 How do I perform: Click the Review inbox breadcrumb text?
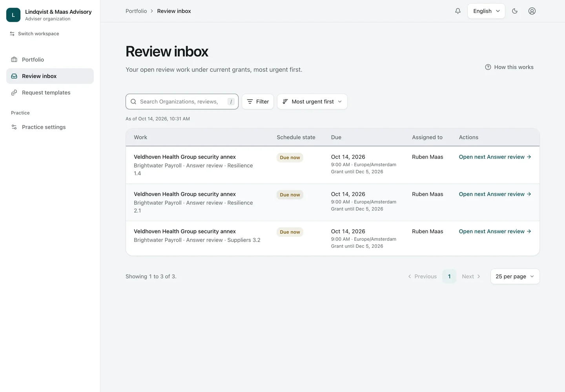(x=174, y=11)
